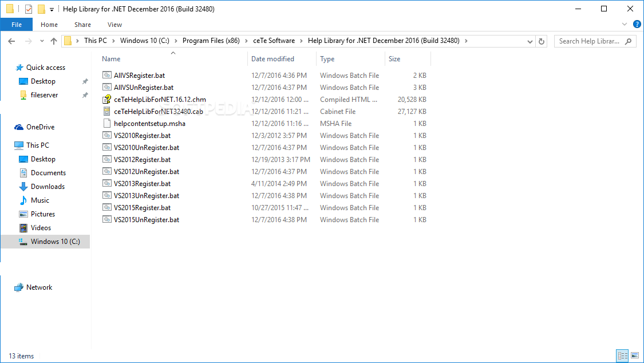The width and height of the screenshot is (644, 363).
Task: Expand chevron after This PC breadcrumb
Action: point(114,41)
